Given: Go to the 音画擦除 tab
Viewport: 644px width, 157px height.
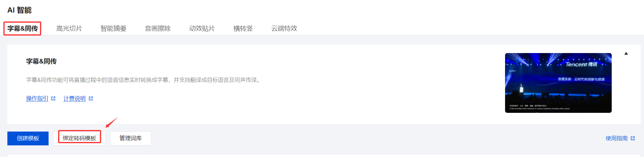Looking at the screenshot, I should coord(158,29).
